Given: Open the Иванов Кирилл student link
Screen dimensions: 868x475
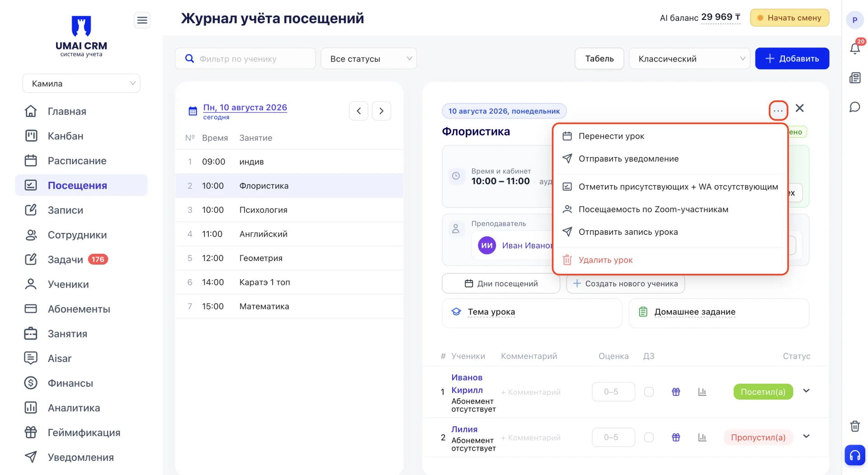Looking at the screenshot, I should [467, 384].
